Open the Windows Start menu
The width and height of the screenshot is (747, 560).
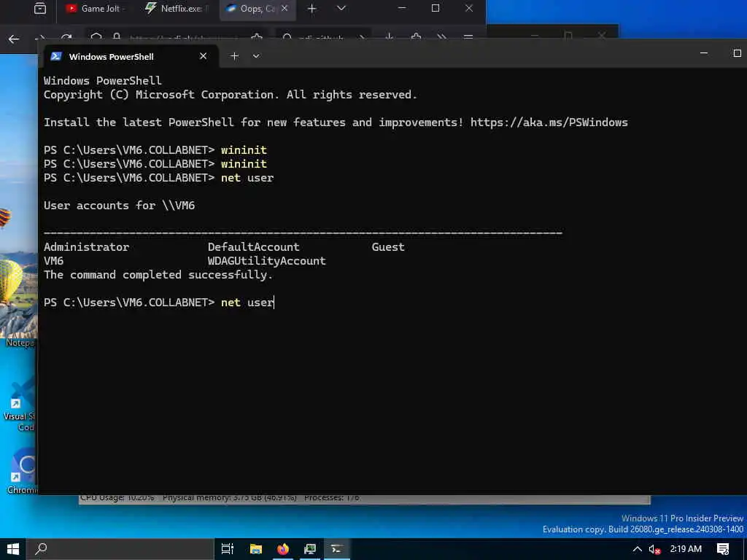coord(13,549)
